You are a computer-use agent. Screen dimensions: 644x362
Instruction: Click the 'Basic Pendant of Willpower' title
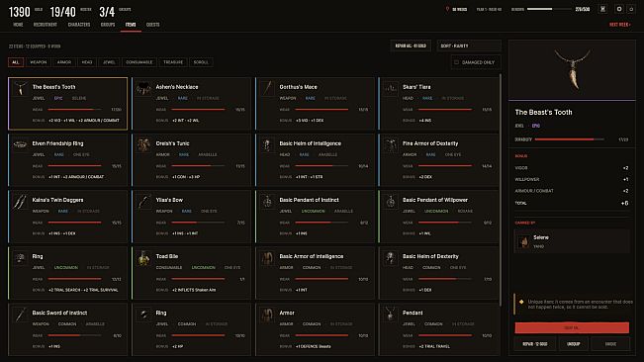pos(435,200)
